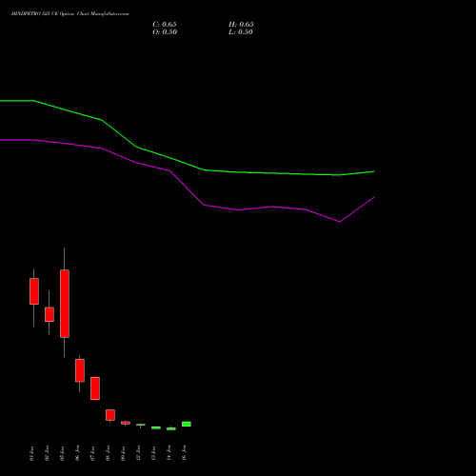
Task: Click the 13 Jan date axis label
Action: tap(153, 453)
